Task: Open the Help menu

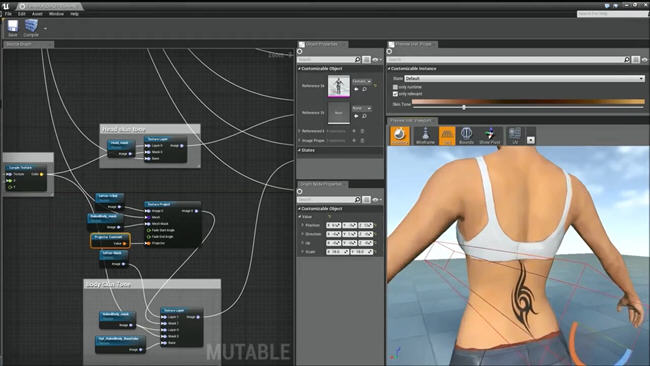Action: tap(74, 14)
